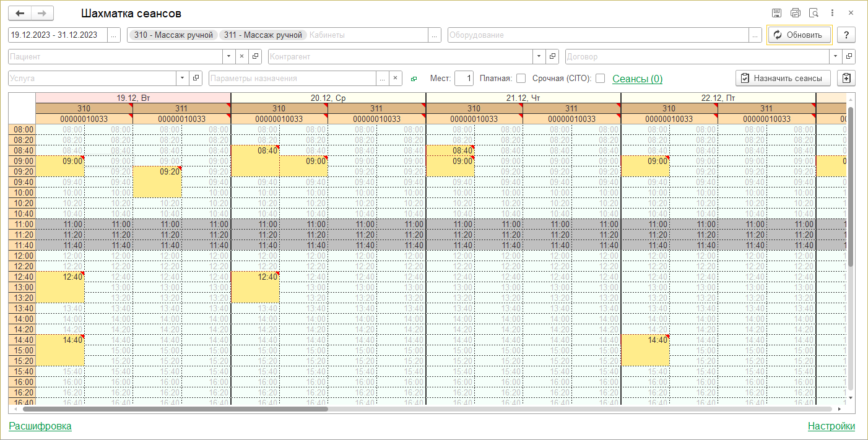This screenshot has height=440, width=868.
Task: Click the clipboard plus icon beside Назначить сеансы
Action: pos(846,79)
